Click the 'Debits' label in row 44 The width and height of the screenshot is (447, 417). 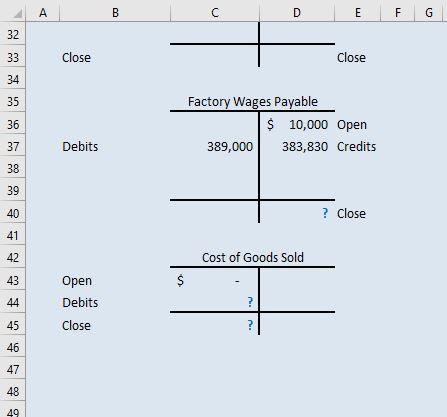click(80, 302)
